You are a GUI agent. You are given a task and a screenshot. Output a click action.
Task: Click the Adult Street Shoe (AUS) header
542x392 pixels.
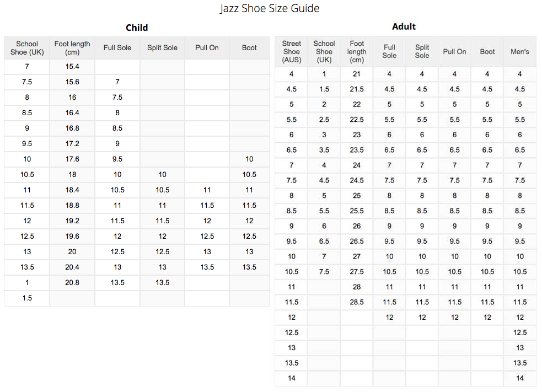pyautogui.click(x=291, y=51)
